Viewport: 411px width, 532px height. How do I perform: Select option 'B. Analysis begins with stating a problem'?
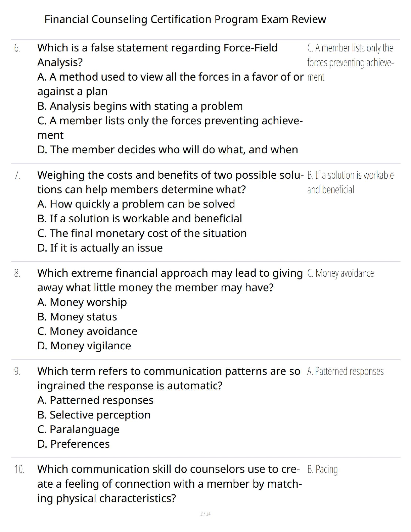[x=140, y=106]
